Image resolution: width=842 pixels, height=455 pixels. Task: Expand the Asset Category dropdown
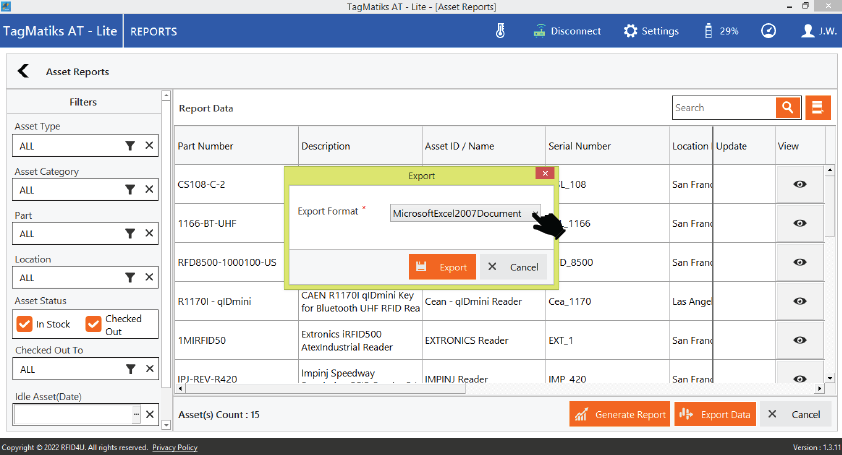[68, 190]
